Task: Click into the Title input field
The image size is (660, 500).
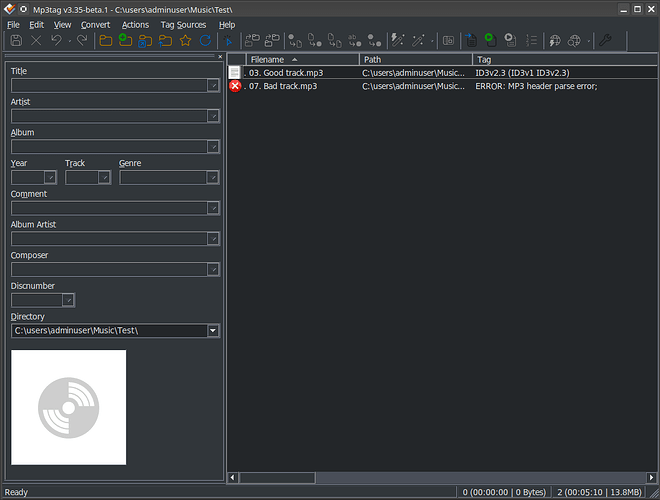Action: tap(109, 85)
